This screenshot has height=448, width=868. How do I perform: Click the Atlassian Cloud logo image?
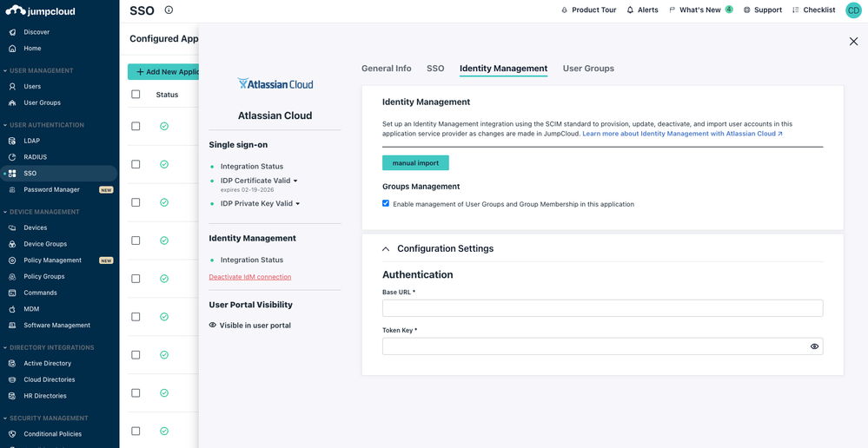point(275,84)
